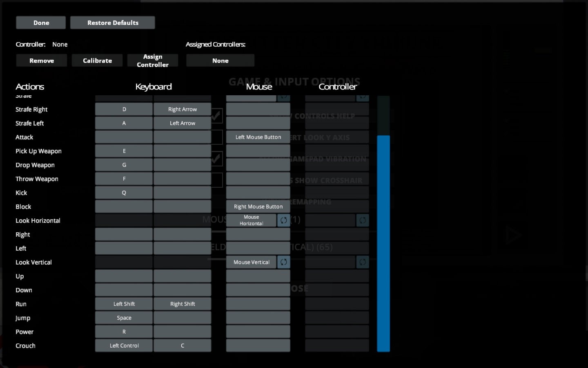Click controller invert icon in Look Horizontal row
This screenshot has width=588, height=368.
tap(362, 220)
